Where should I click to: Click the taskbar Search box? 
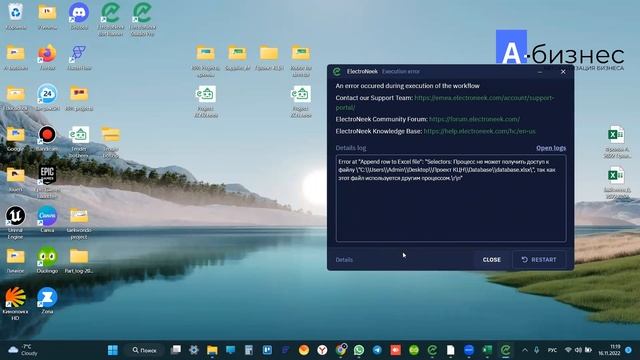click(144, 350)
